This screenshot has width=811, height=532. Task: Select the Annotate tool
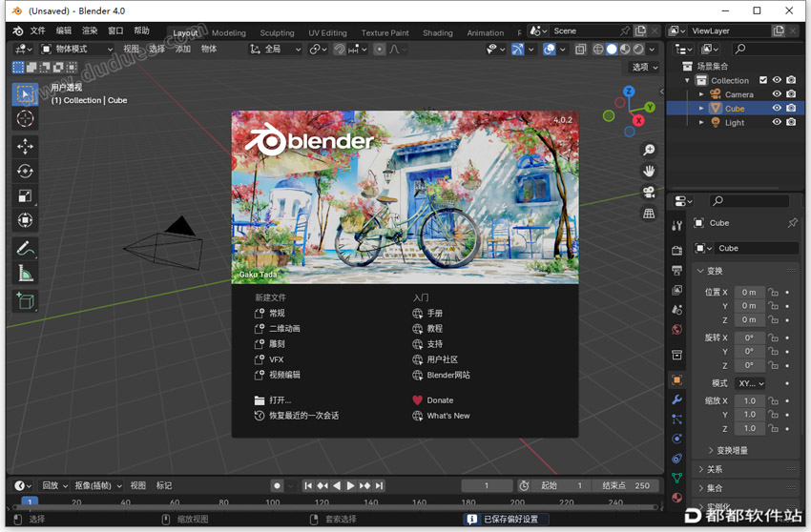click(25, 249)
